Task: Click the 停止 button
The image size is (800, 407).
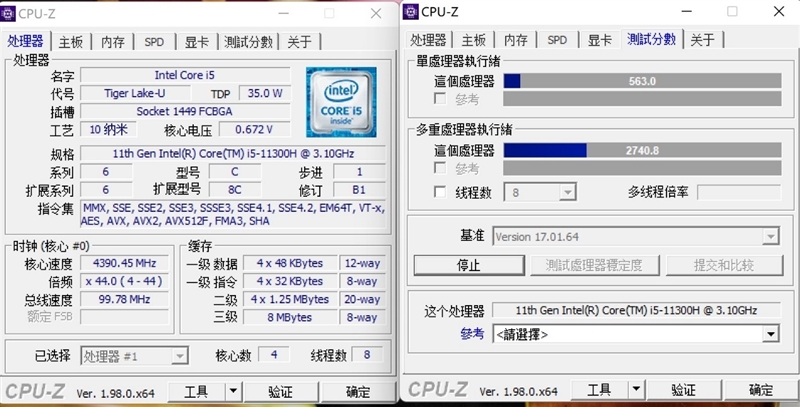Action: pos(469,265)
